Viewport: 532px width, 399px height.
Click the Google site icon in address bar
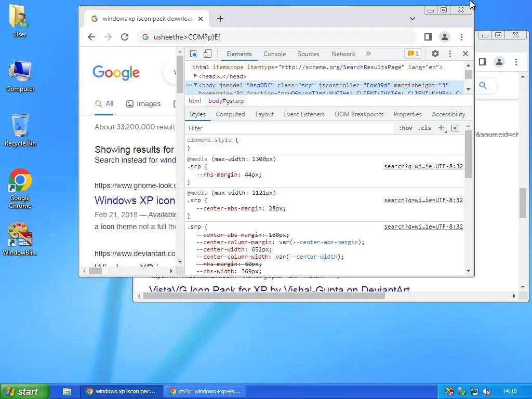(145, 37)
